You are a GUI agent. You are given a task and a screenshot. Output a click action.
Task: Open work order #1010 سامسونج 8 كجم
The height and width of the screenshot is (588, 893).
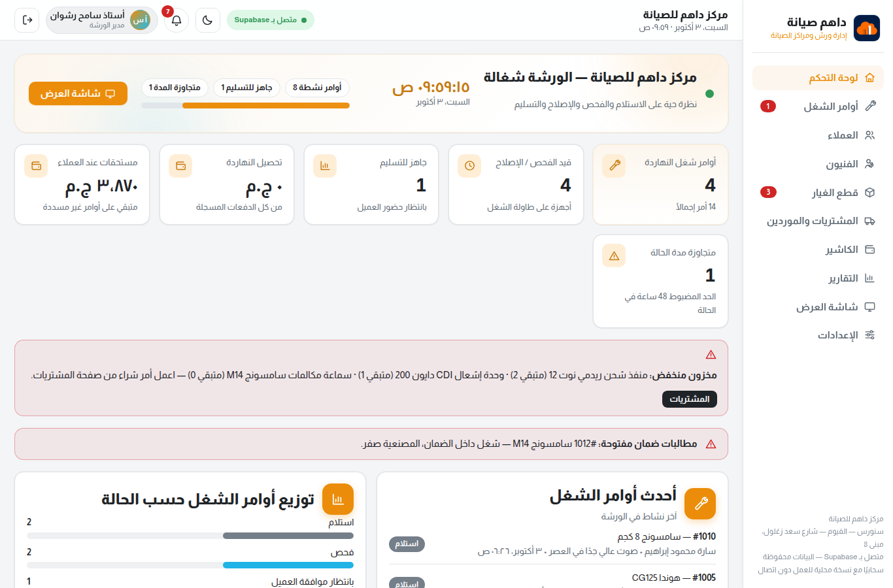[552, 544]
